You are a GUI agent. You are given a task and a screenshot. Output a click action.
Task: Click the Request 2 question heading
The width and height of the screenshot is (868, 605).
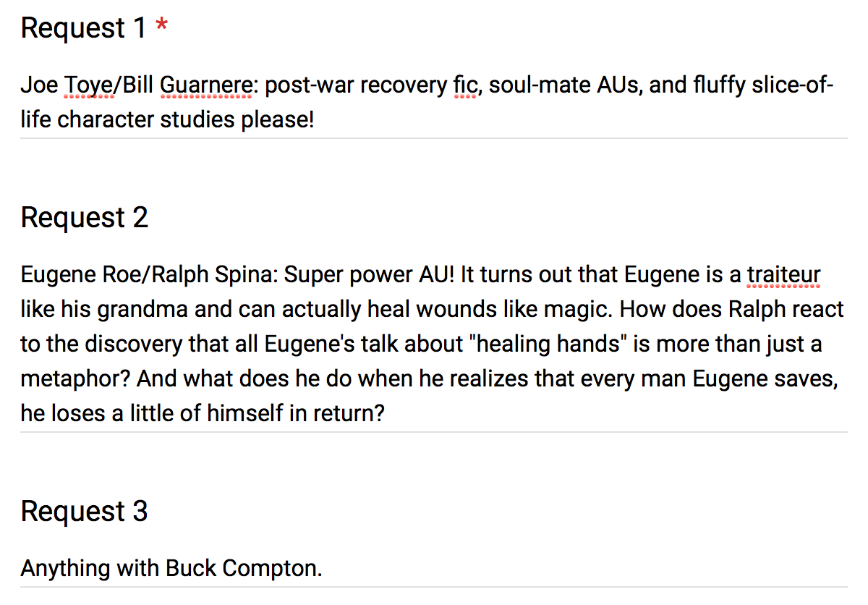[x=85, y=217]
